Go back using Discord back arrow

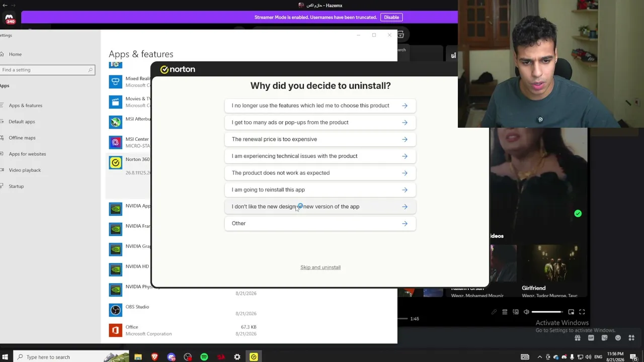point(5,5)
